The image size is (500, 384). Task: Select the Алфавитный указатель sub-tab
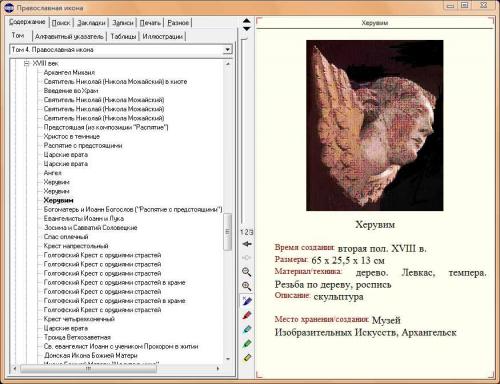pyautogui.click(x=69, y=36)
